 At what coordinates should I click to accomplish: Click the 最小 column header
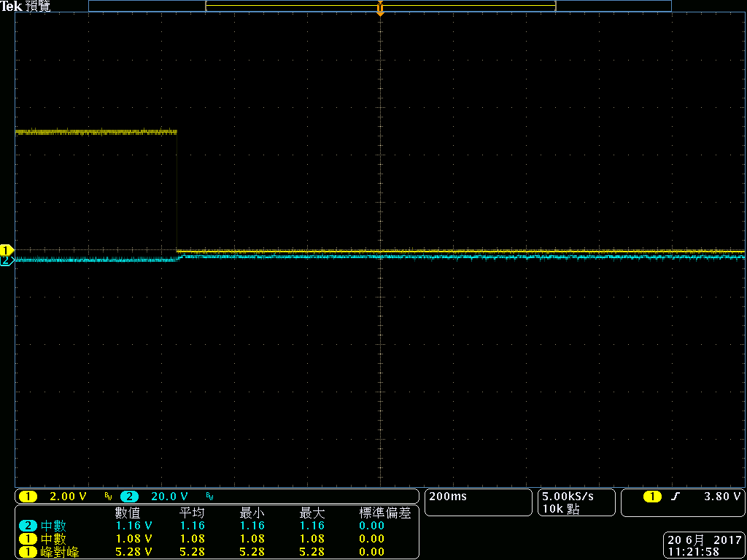coord(252,513)
